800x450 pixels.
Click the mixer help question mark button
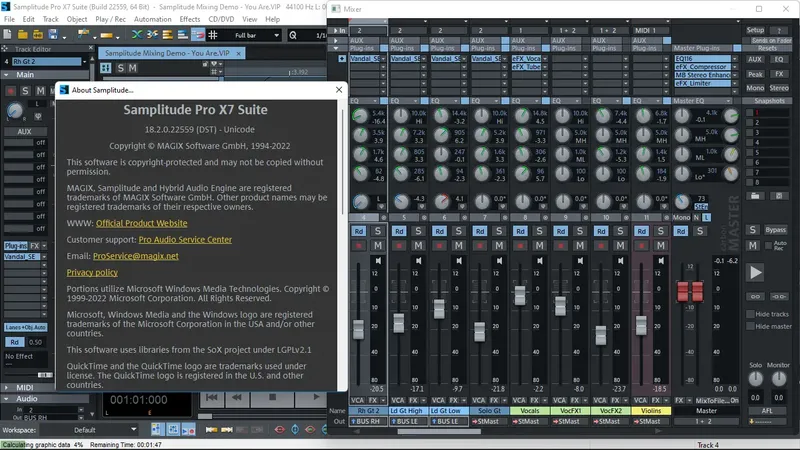(x=779, y=30)
